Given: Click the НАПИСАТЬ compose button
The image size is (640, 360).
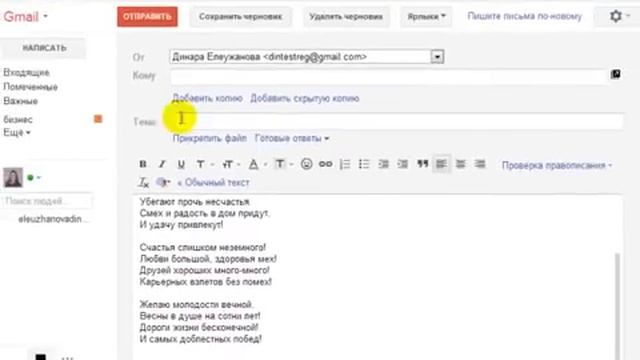Looking at the screenshot, I should pyautogui.click(x=44, y=48).
